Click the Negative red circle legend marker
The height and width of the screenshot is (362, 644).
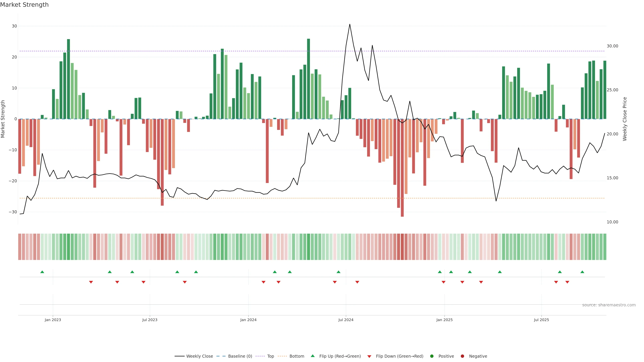[x=462, y=356]
